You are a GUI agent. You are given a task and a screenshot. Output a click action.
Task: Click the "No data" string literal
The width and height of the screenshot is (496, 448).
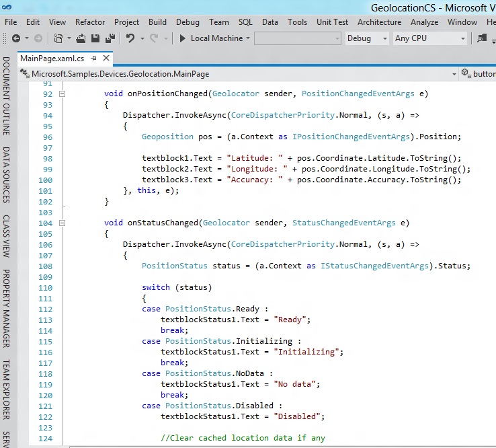pyautogui.click(x=294, y=384)
